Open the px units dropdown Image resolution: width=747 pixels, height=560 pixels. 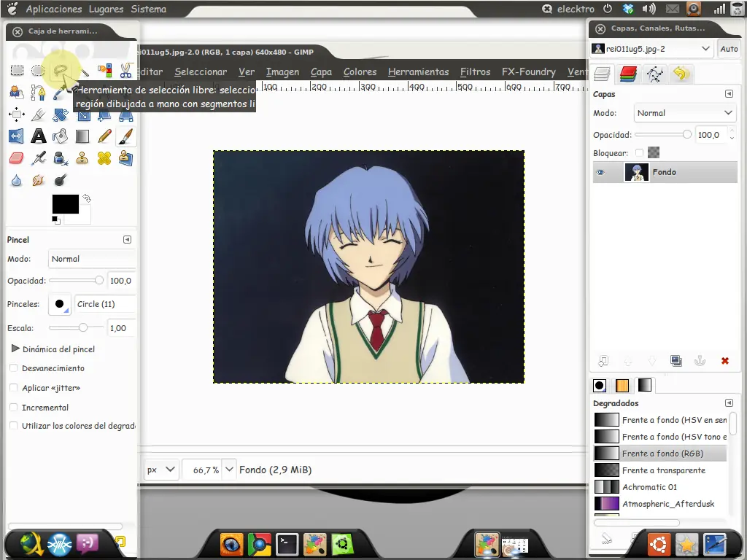click(x=161, y=470)
